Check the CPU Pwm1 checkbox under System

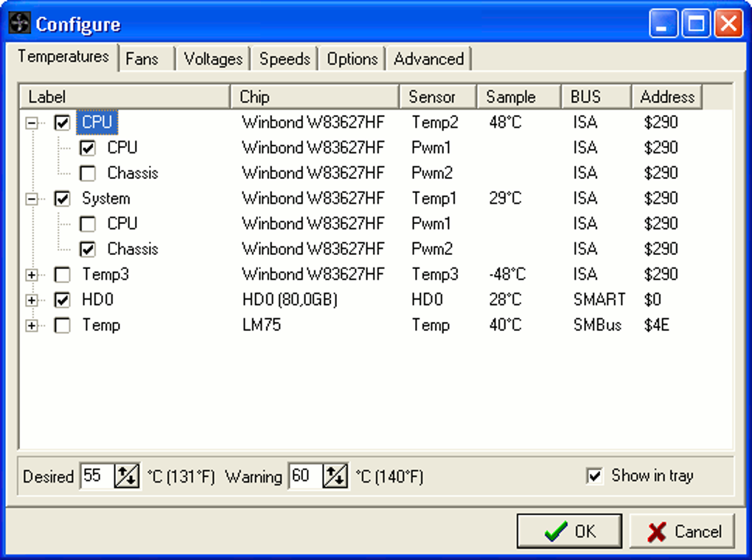pyautogui.click(x=88, y=224)
